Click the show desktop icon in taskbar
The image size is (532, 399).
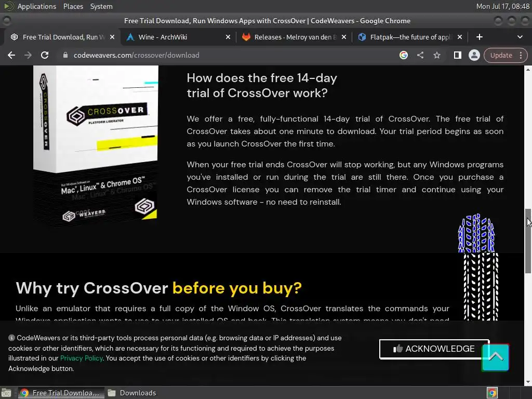6,393
